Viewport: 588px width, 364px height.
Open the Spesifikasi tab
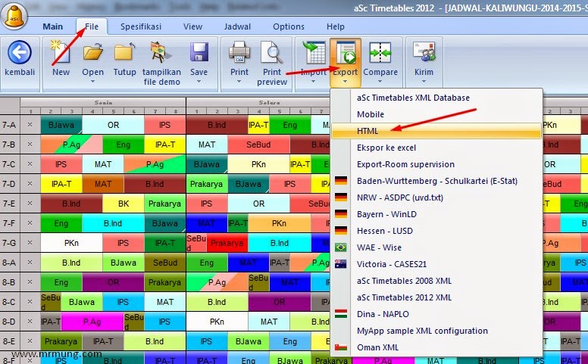141,26
